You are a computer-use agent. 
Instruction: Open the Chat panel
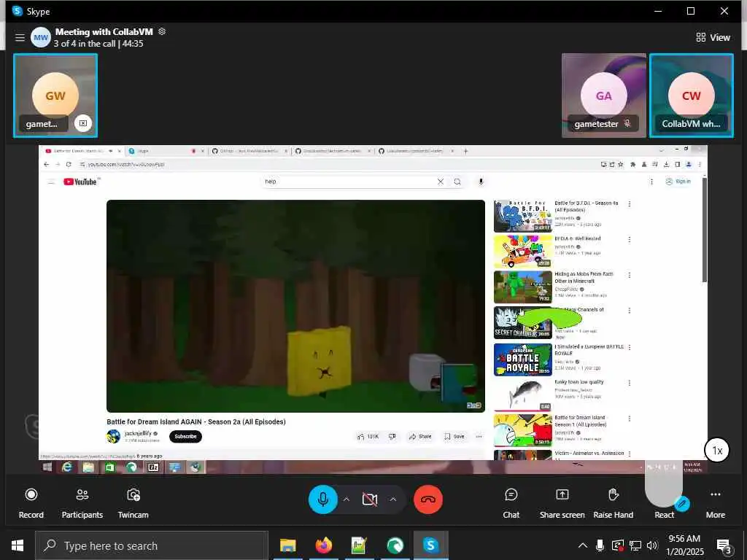tap(511, 502)
